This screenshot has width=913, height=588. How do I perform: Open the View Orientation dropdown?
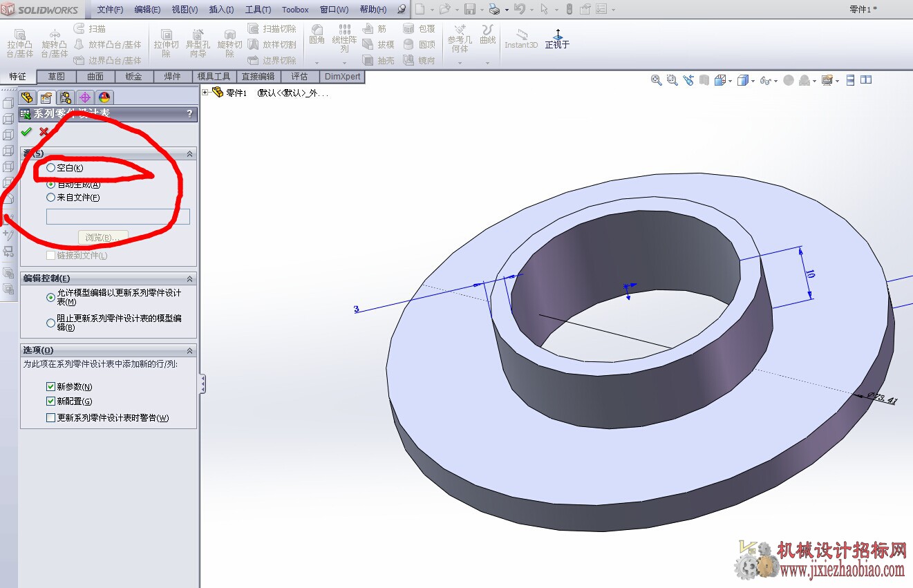pyautogui.click(x=731, y=81)
